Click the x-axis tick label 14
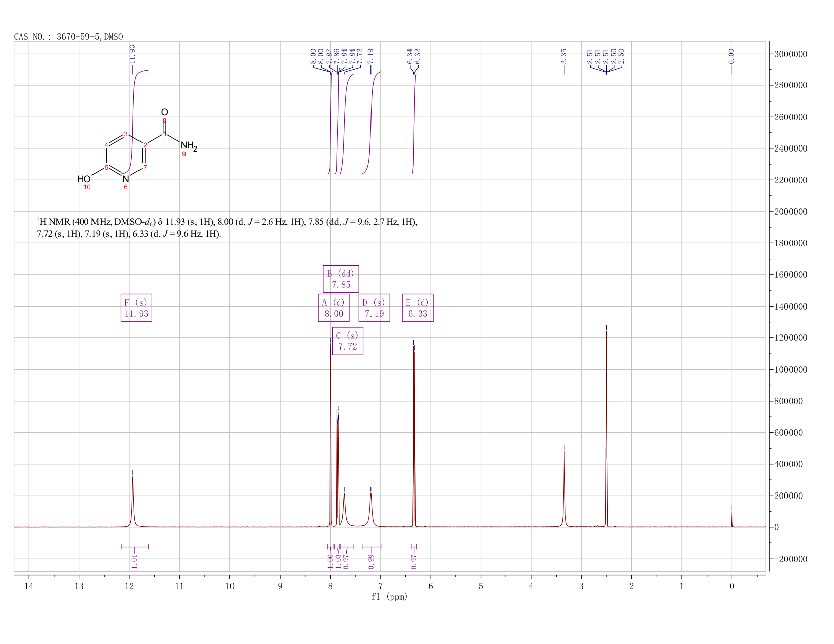The image size is (834, 644). point(29,586)
